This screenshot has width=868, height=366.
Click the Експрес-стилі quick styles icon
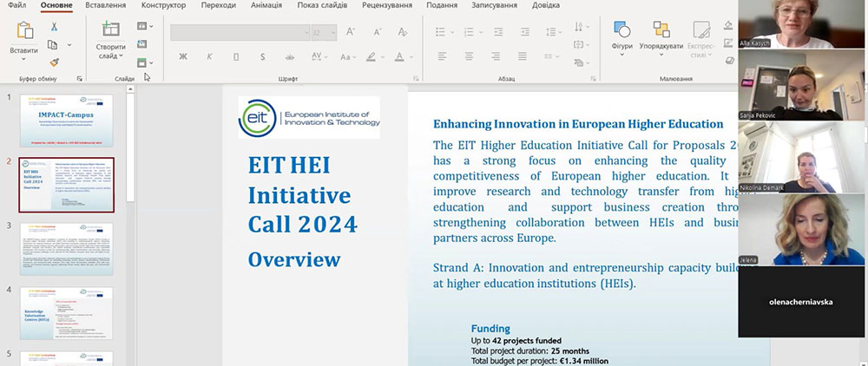pos(701,29)
